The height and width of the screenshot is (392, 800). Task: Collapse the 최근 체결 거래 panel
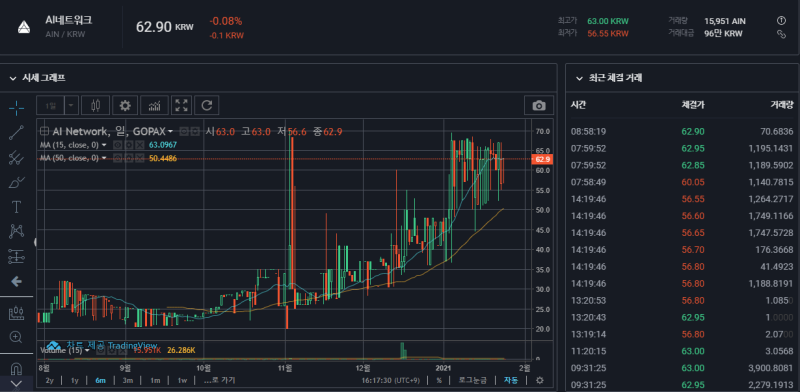tap(579, 78)
